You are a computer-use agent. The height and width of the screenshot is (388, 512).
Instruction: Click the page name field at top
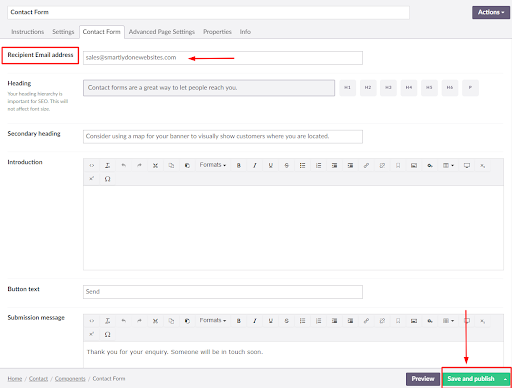coord(208,12)
